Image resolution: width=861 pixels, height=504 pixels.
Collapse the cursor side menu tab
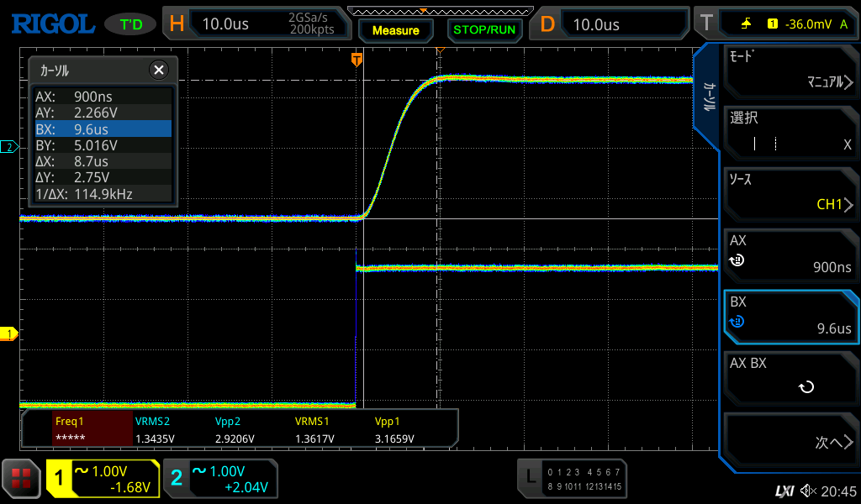(x=708, y=97)
